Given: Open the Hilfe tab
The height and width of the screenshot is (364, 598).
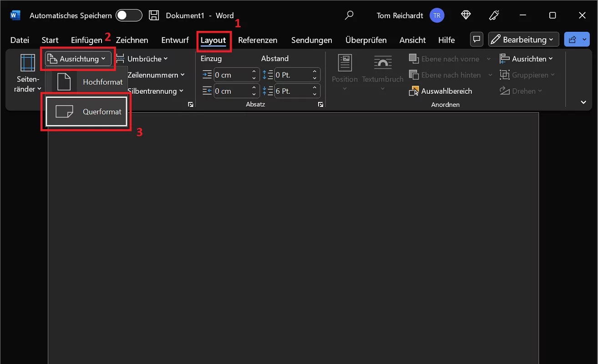Looking at the screenshot, I should [446, 40].
